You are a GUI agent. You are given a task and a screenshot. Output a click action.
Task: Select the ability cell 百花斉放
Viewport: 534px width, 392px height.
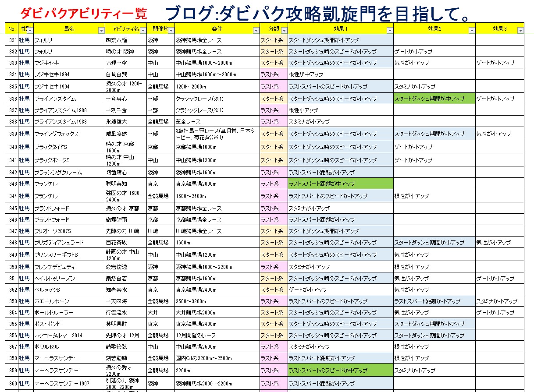pos(125,242)
